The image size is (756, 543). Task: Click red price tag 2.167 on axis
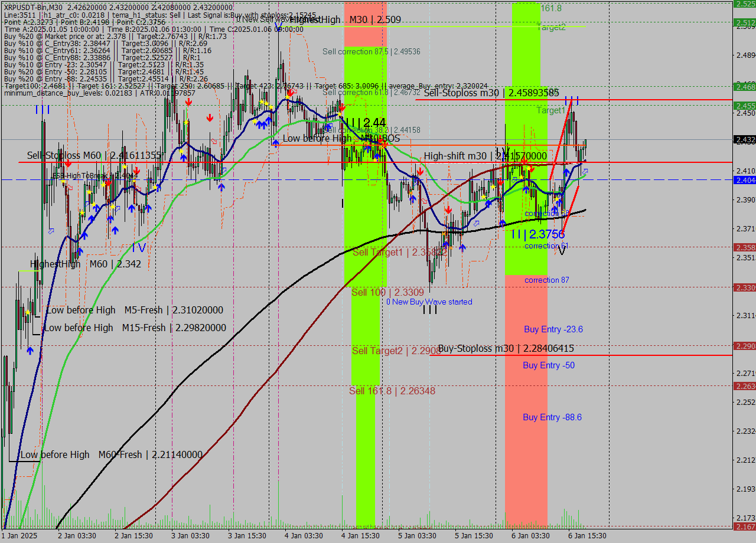point(745,526)
